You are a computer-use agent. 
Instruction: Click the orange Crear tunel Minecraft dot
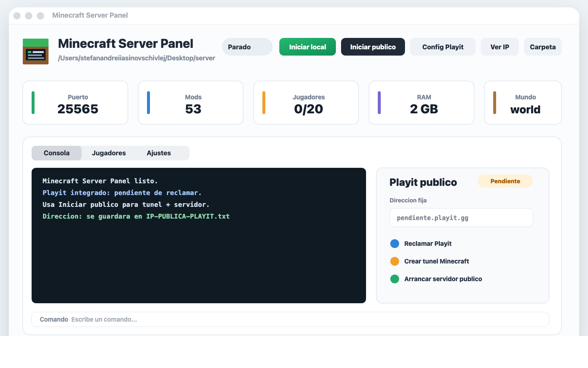395,261
